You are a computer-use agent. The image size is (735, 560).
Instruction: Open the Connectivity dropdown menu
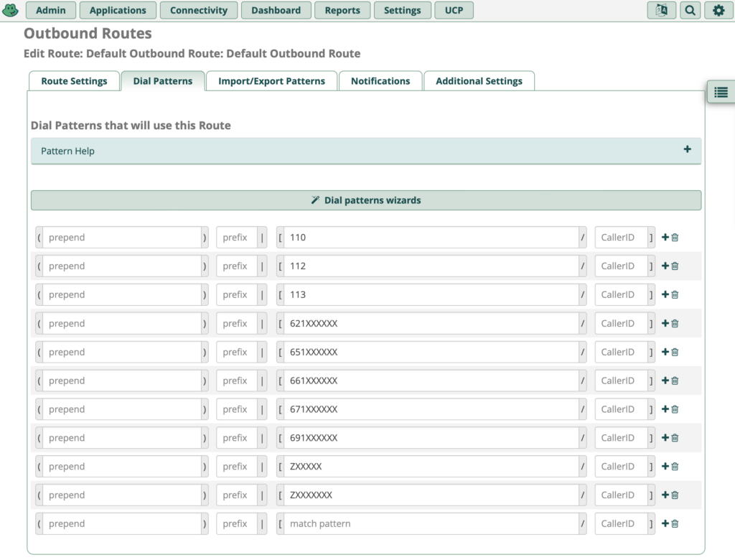[x=199, y=10]
